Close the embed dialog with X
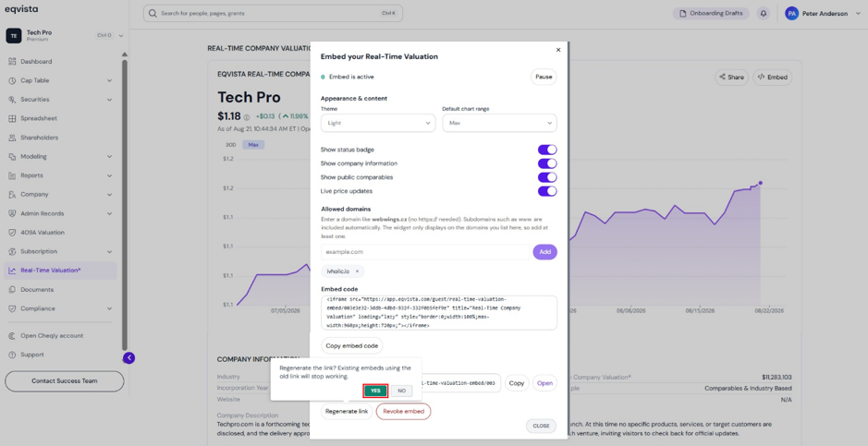The height and width of the screenshot is (446, 868). click(558, 50)
